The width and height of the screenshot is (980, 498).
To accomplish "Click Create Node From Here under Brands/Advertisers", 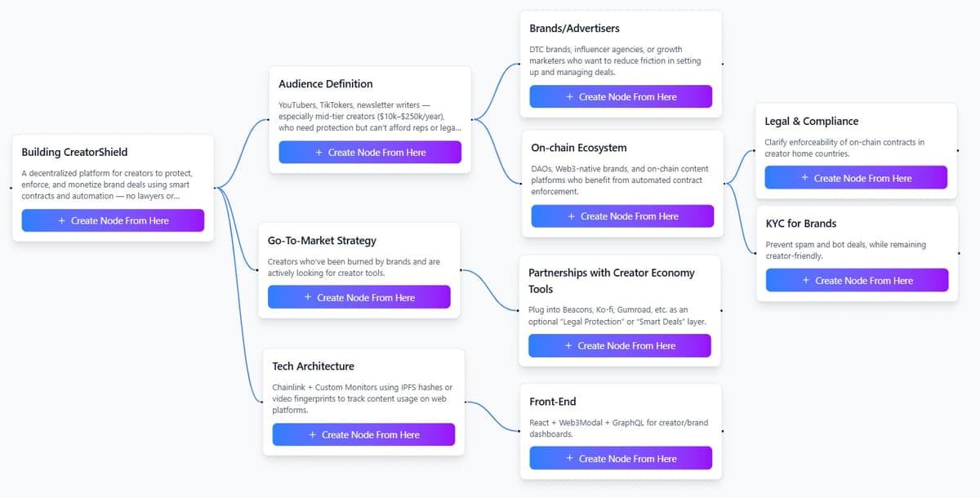I will 621,96.
